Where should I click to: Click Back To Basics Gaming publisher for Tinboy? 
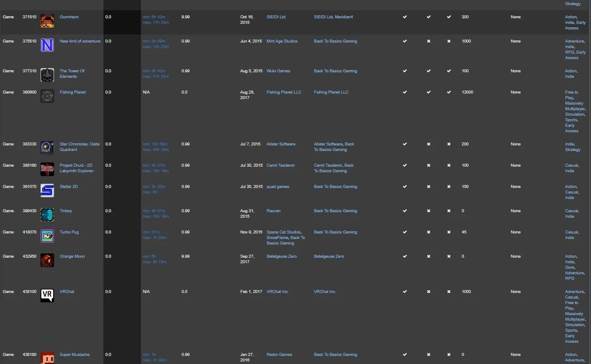336,211
